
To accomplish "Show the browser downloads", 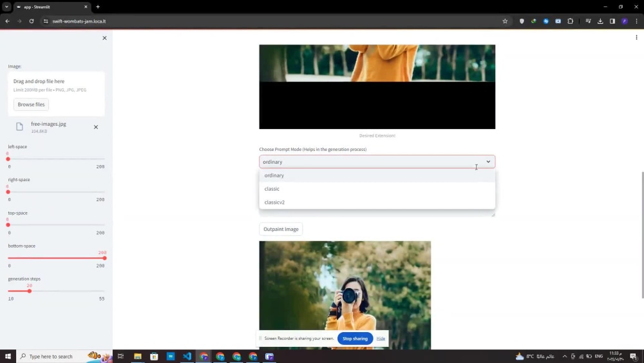I will click(x=600, y=21).
